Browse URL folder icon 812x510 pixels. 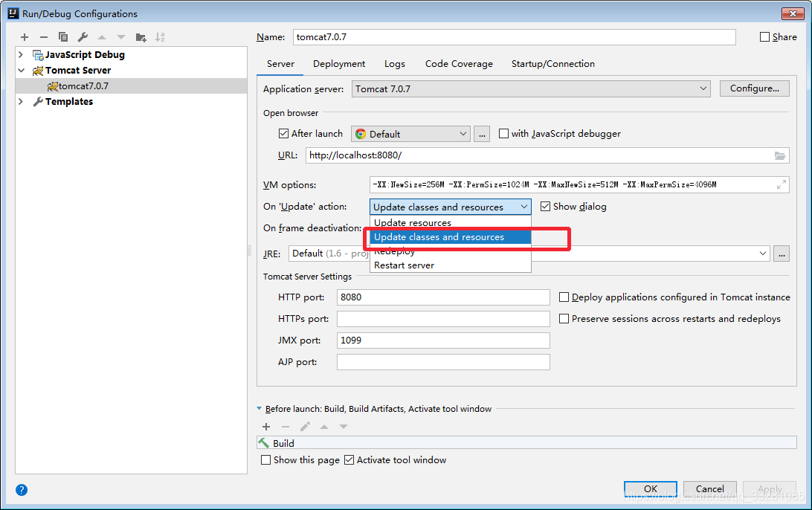[x=779, y=155]
